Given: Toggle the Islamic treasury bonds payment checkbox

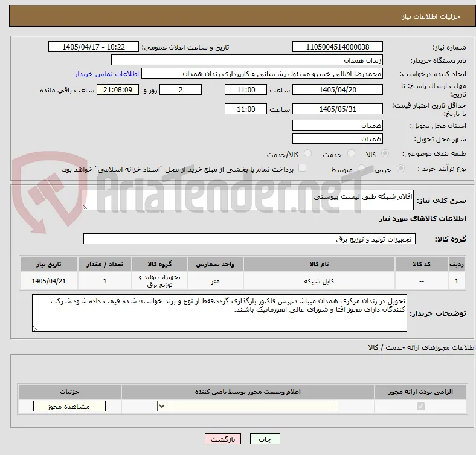Looking at the screenshot, I should 303,168.
